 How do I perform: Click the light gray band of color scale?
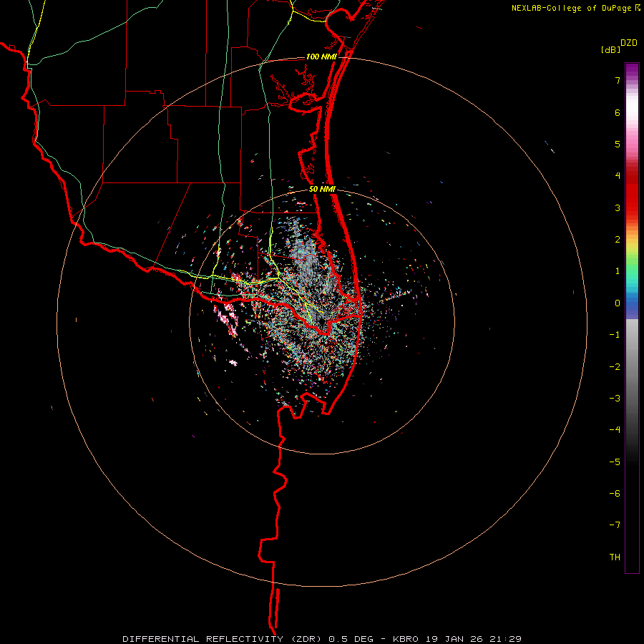pyautogui.click(x=632, y=335)
